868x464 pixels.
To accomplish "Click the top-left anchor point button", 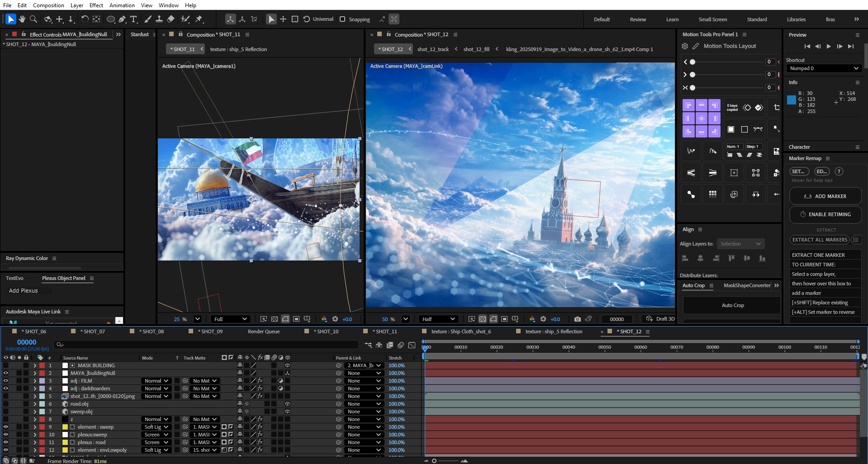I will [x=688, y=106].
